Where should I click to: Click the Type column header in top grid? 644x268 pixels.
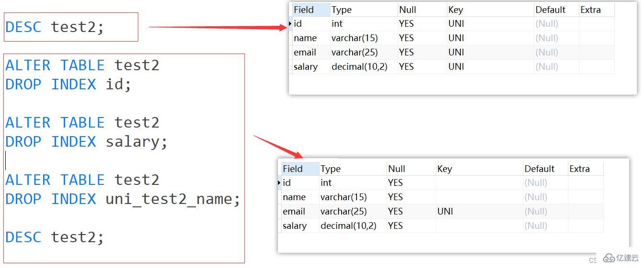(x=364, y=10)
